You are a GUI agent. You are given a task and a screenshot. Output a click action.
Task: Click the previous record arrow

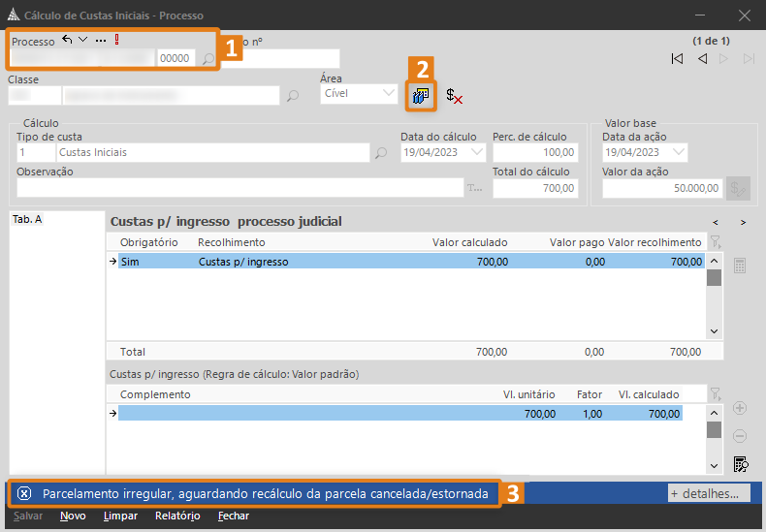click(702, 59)
